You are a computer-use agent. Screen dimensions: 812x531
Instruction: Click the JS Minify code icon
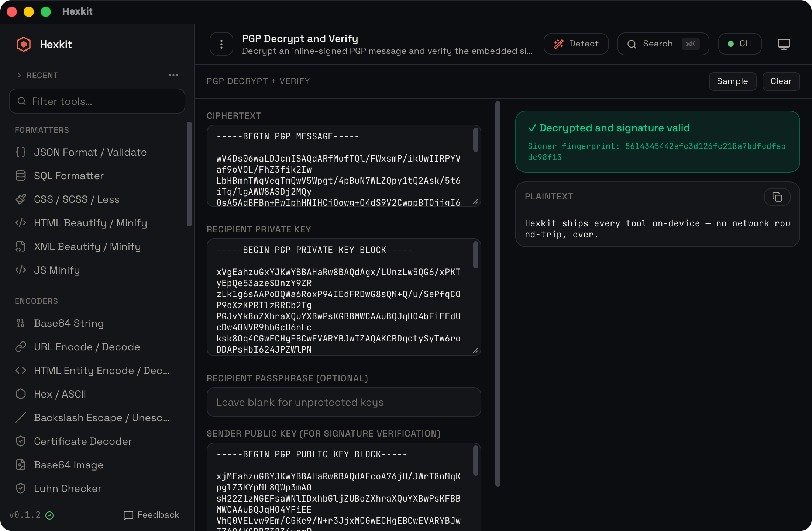(21, 270)
